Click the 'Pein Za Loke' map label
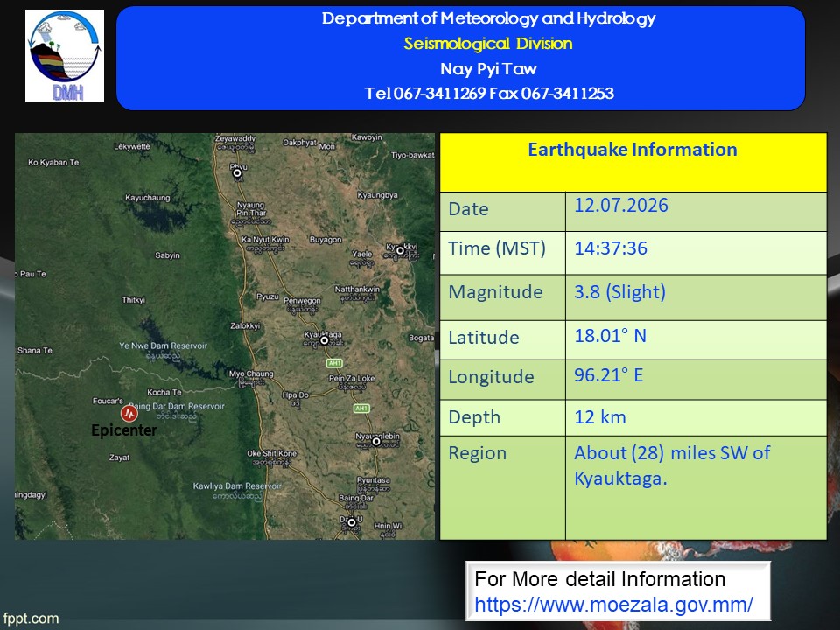840x630 pixels. (352, 378)
